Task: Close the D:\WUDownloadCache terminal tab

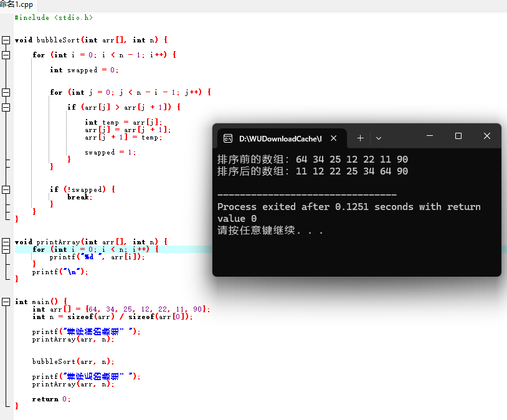Action: (334, 138)
